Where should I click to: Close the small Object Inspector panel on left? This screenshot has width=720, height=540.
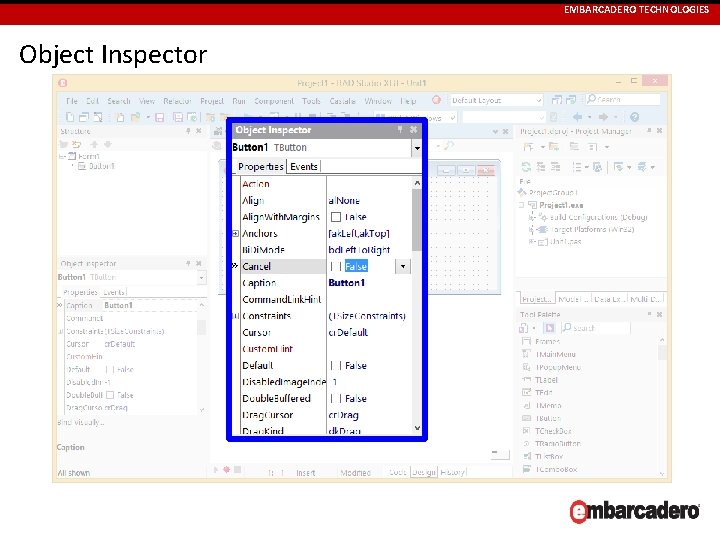pos(198,263)
